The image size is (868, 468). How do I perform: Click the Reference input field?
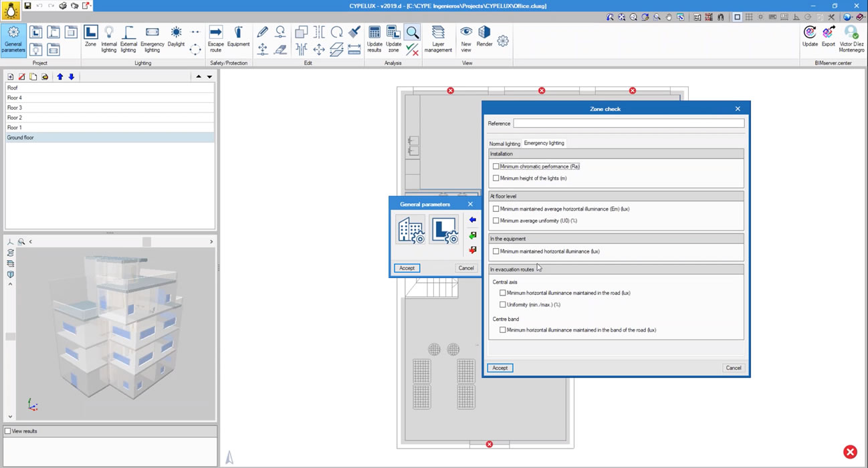coord(629,124)
